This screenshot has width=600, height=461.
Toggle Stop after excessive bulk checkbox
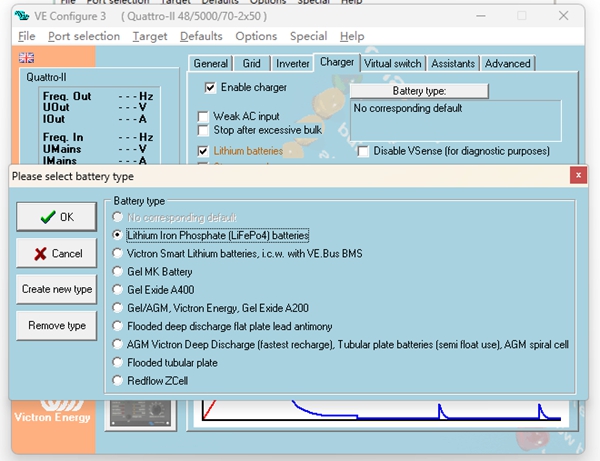point(203,130)
